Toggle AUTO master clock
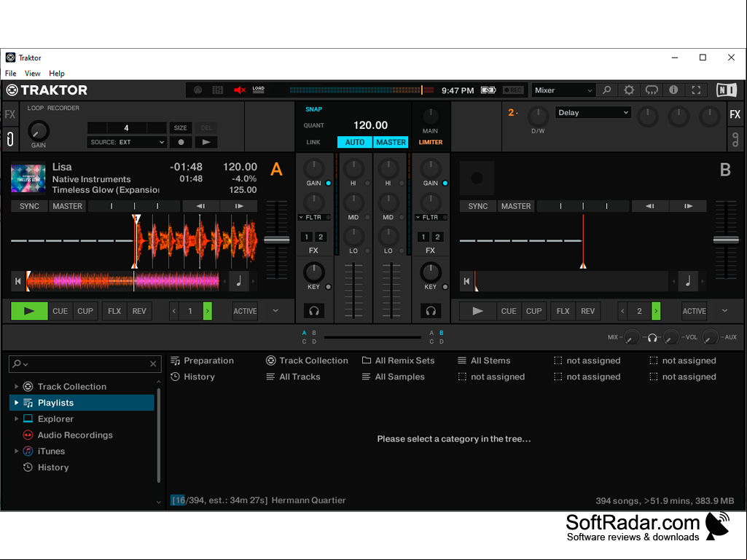This screenshot has height=560, width=747. tap(355, 142)
